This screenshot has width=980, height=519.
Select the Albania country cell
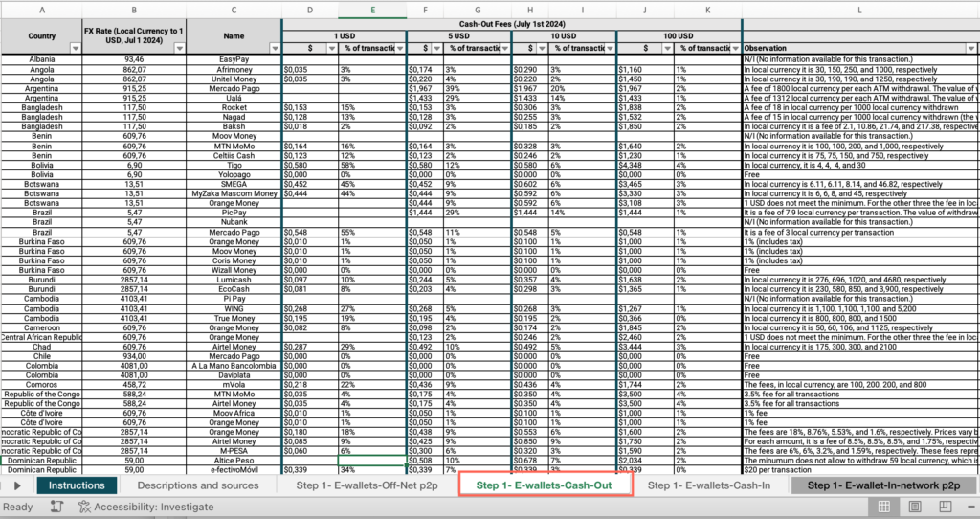(42, 59)
